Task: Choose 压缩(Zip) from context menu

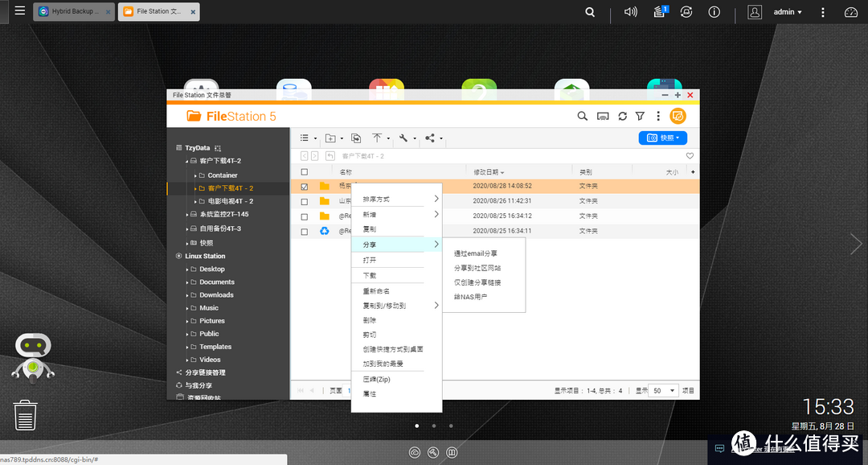Action: click(x=396, y=380)
